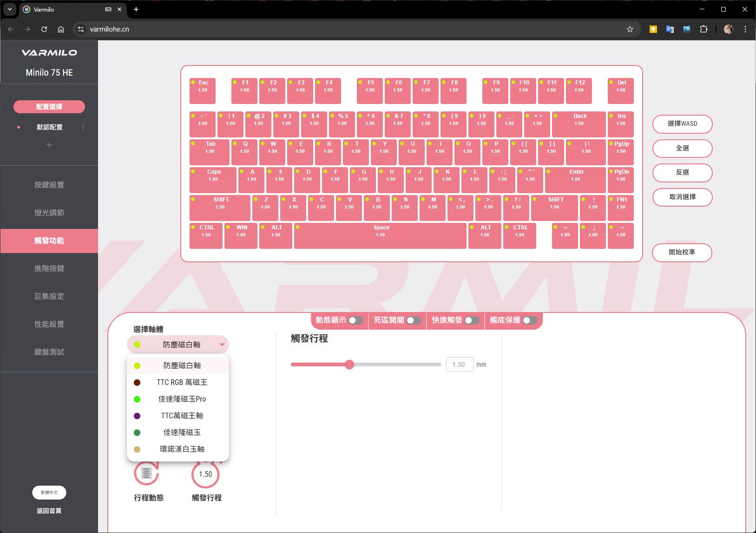The image size is (756, 533).
Task: Turn on 快速觸發 switch
Action: (x=471, y=320)
